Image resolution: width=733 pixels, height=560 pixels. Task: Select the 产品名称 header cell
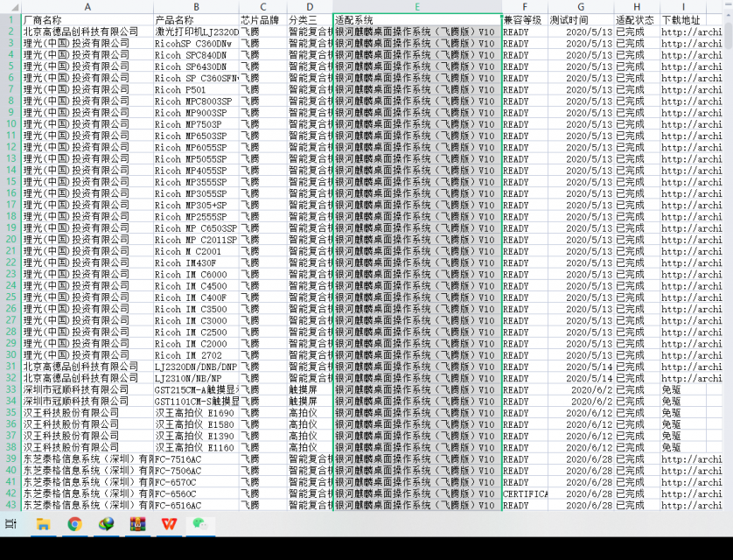click(196, 20)
